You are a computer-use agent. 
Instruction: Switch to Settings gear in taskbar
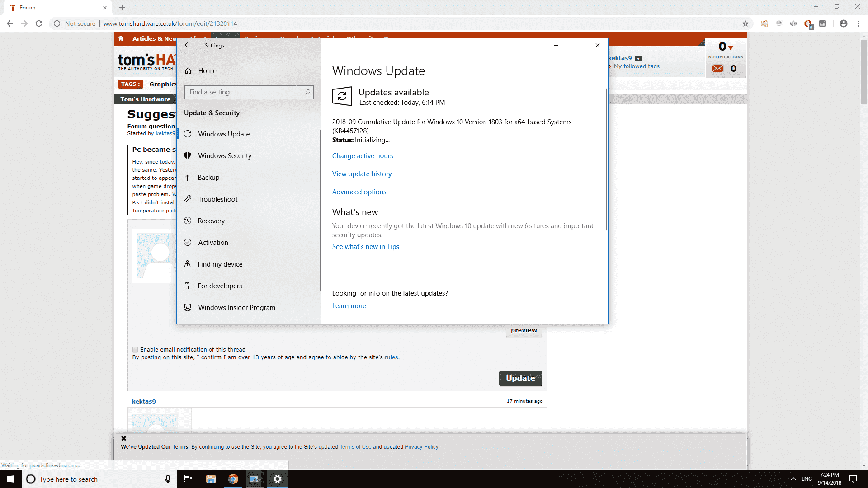click(x=278, y=479)
